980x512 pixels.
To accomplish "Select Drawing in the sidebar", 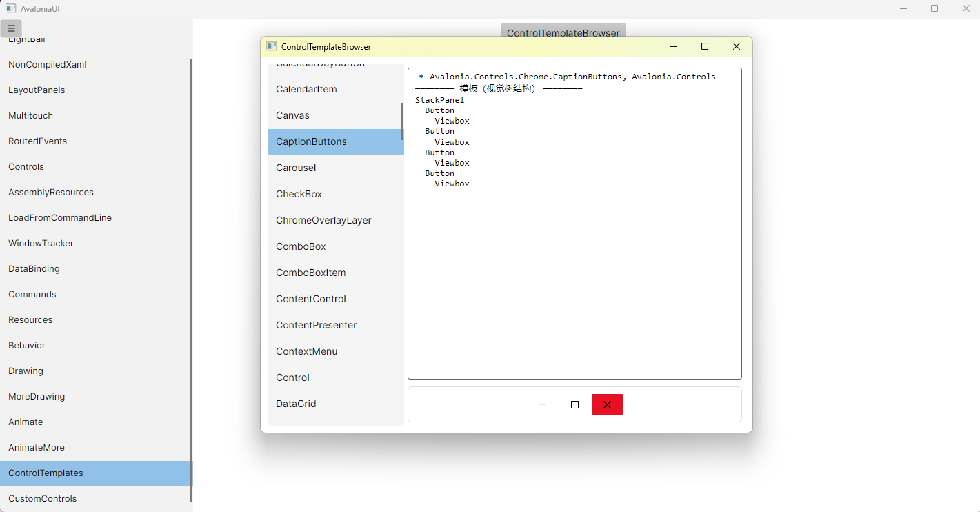I will 95,371.
